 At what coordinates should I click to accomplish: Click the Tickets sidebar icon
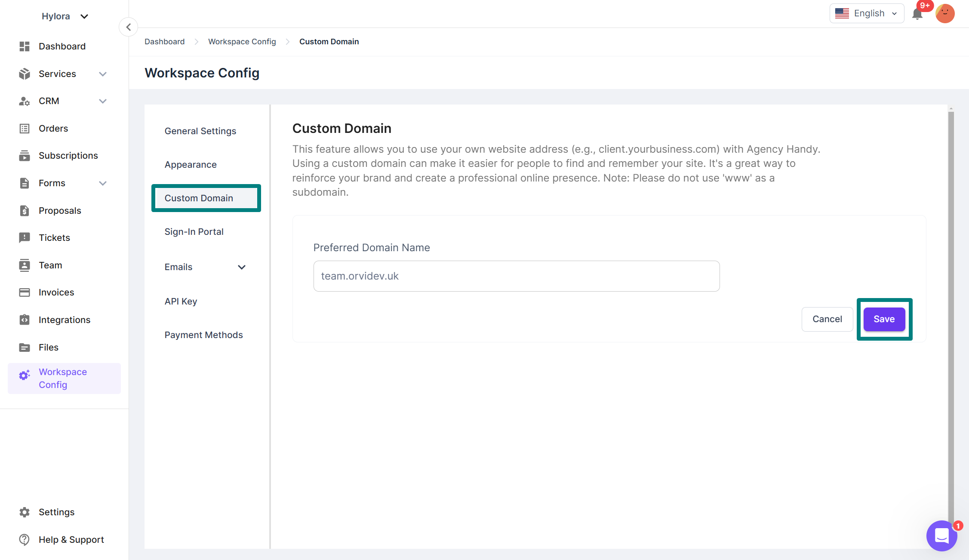tap(25, 237)
